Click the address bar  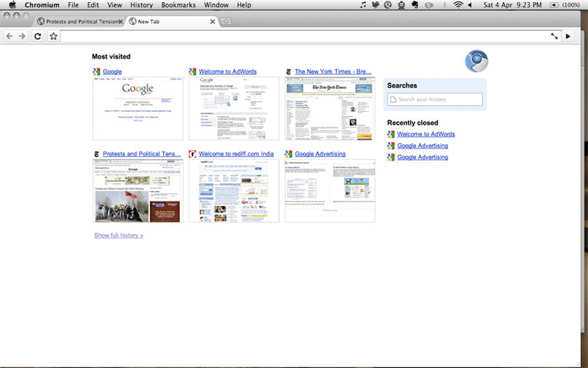(x=311, y=36)
